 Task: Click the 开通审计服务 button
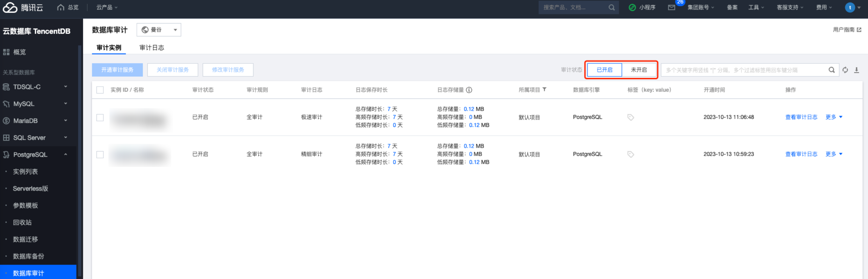pyautogui.click(x=117, y=70)
